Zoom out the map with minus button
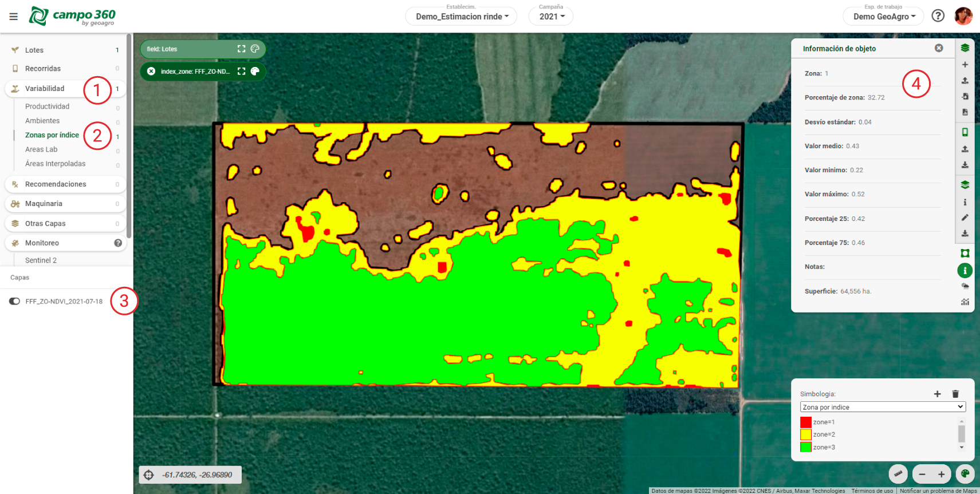 (922, 474)
